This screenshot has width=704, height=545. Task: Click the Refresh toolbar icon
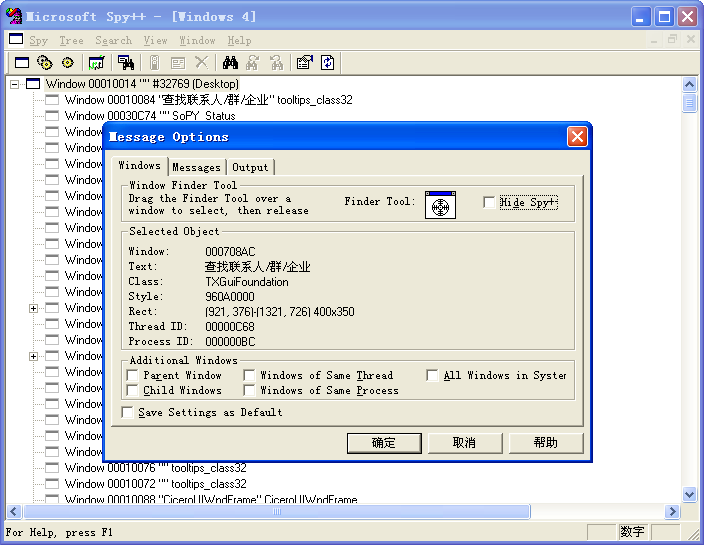tap(328, 63)
